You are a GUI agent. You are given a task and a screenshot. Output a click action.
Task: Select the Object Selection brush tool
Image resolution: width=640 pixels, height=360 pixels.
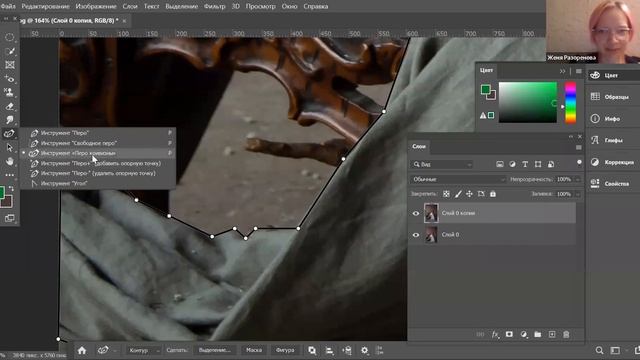(9, 51)
